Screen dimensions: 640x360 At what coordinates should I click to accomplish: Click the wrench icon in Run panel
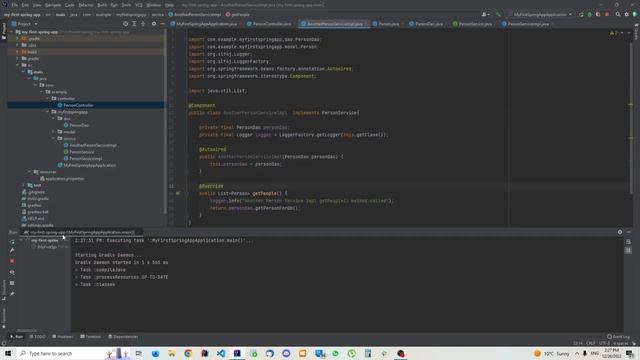point(12,251)
